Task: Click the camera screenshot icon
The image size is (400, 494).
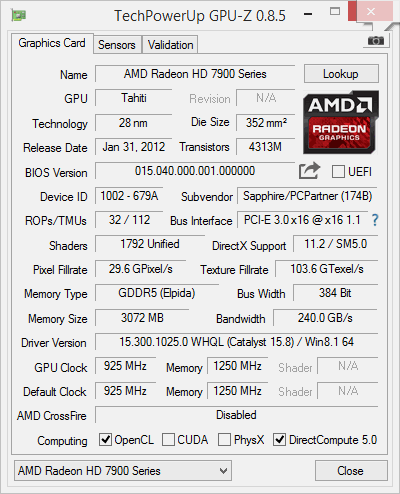Action: click(376, 41)
